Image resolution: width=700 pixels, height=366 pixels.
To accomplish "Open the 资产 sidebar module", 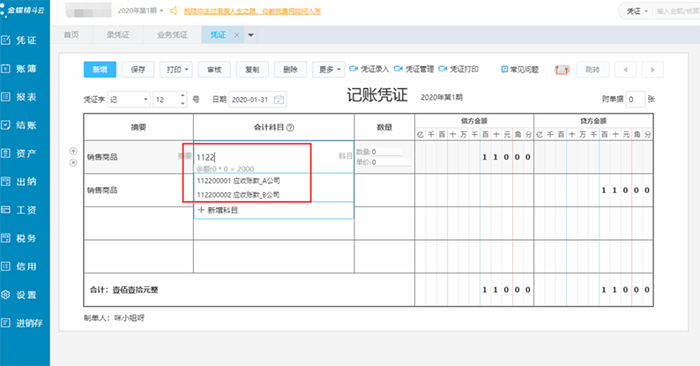I will coord(20,154).
